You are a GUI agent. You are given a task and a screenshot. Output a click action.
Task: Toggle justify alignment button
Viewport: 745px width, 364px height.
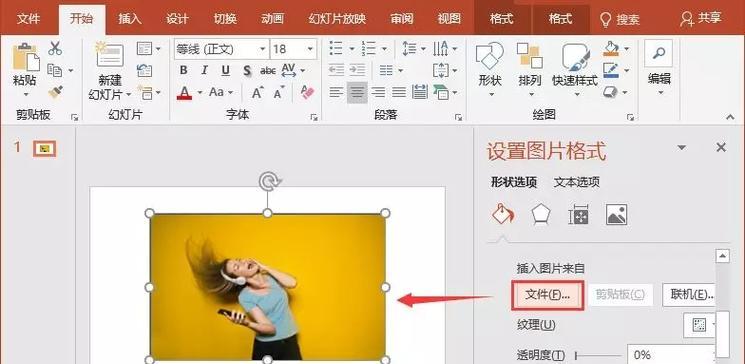click(399, 92)
